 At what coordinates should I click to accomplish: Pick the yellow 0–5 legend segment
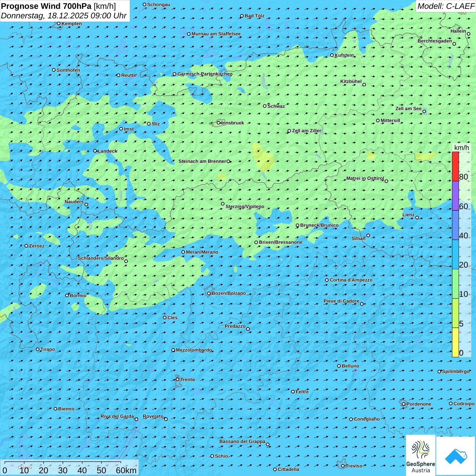pyautogui.click(x=455, y=342)
